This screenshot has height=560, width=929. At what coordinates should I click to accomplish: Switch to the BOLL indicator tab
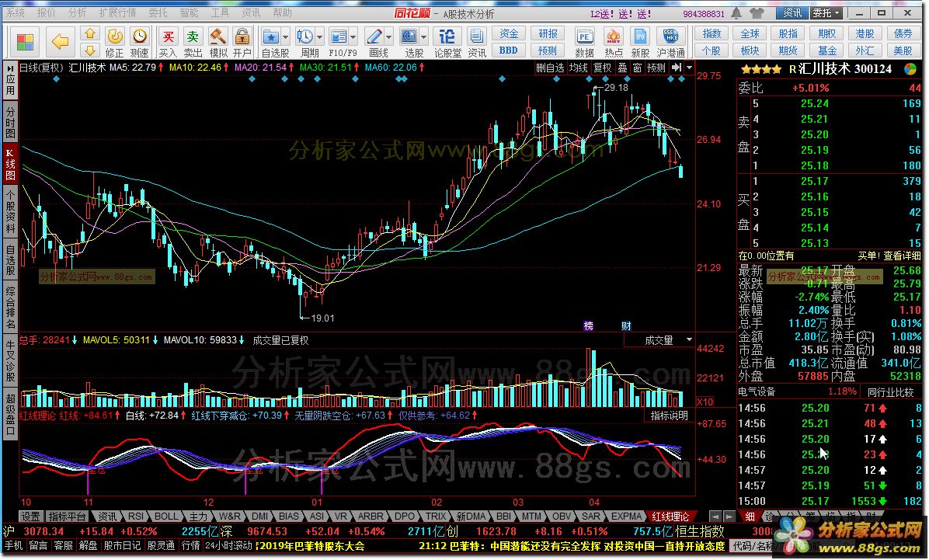pos(166,517)
